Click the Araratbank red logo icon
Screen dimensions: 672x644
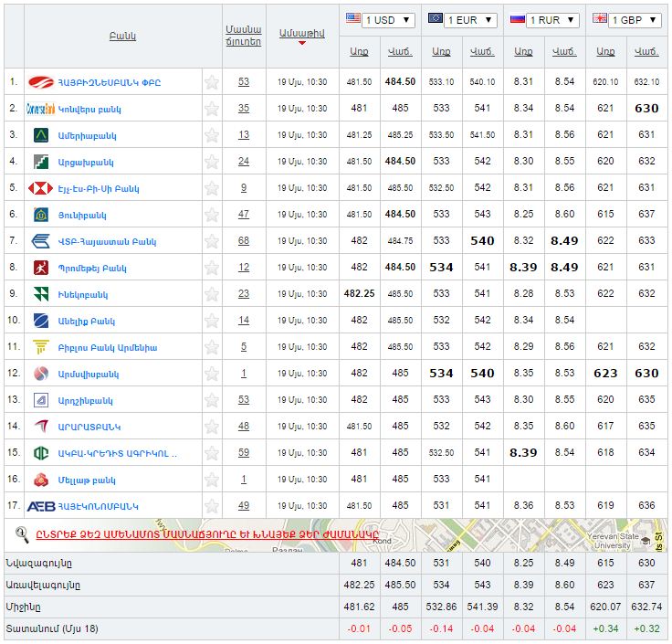(41, 427)
